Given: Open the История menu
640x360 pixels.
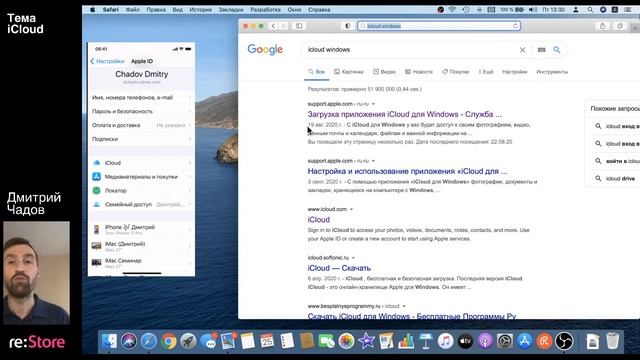Looking at the screenshot, I should [200, 9].
